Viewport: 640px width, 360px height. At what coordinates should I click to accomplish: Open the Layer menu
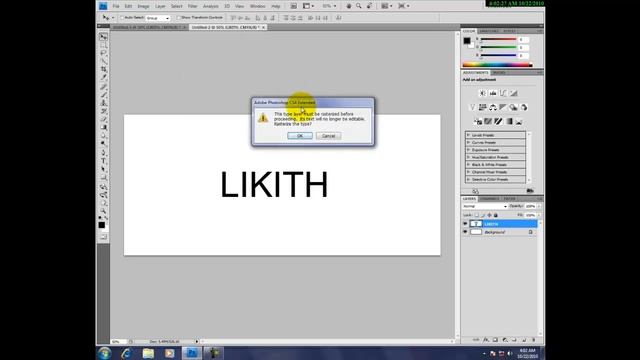pos(160,7)
